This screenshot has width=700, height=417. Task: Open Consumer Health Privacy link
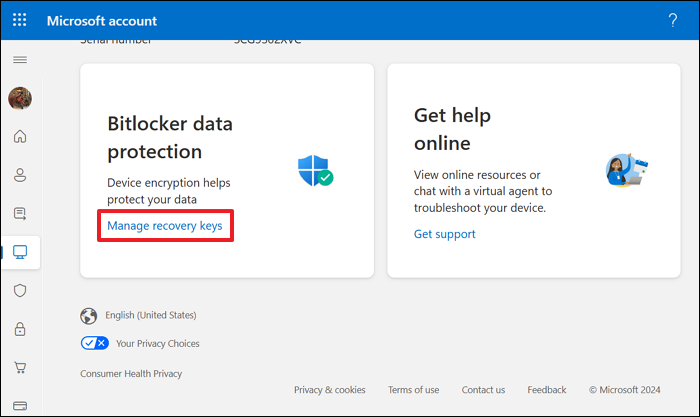[131, 374]
